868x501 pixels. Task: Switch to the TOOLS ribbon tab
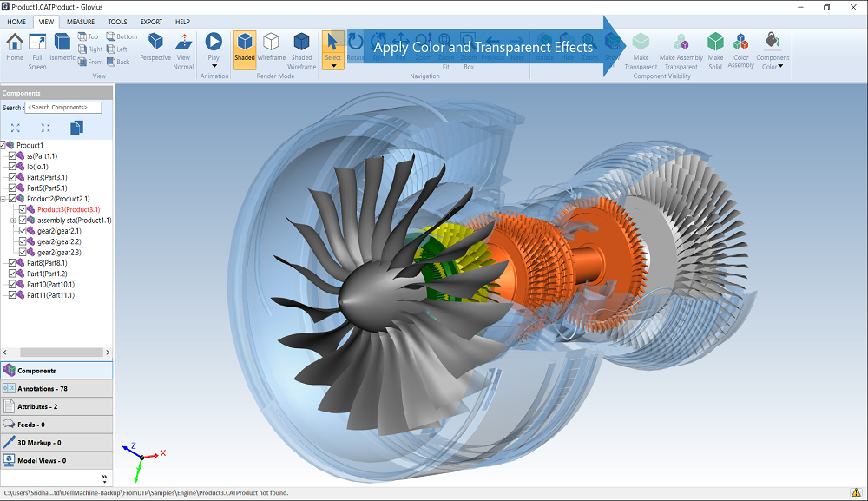point(117,22)
